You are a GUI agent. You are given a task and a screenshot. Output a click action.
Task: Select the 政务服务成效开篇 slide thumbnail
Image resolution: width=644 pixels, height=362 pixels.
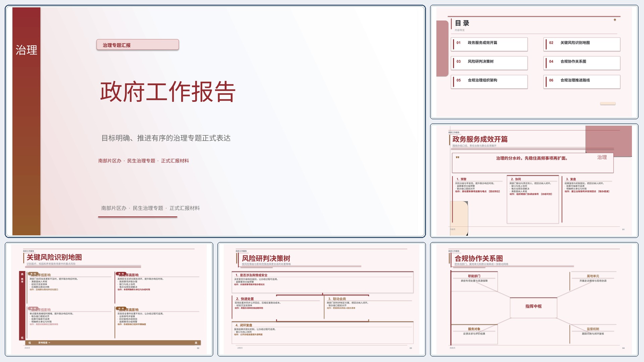click(x=534, y=181)
